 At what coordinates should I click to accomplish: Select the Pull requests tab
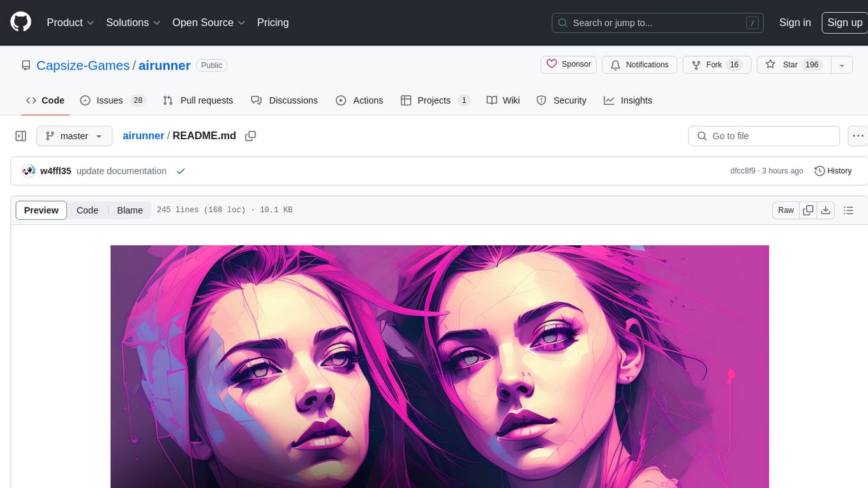(x=198, y=100)
